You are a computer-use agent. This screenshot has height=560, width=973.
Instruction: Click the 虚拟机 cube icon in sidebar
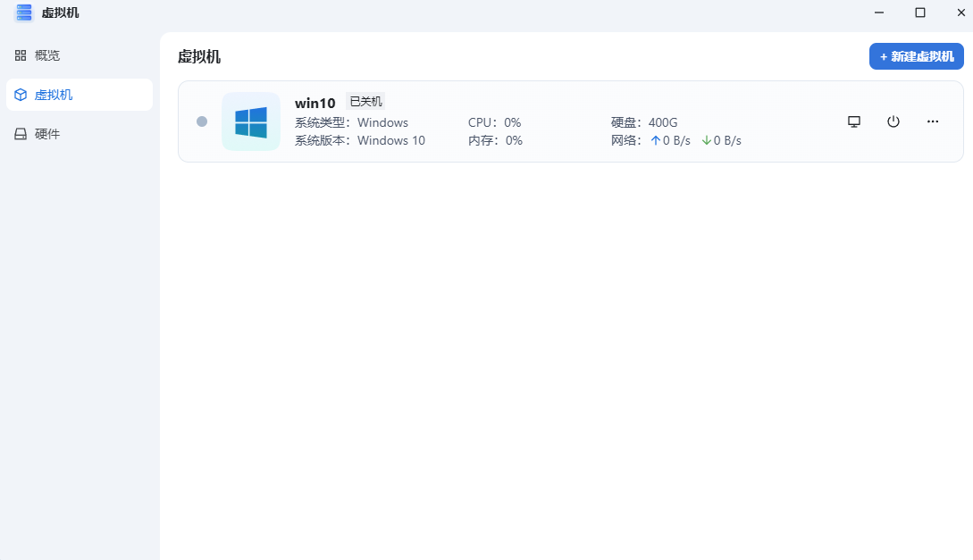click(x=21, y=95)
